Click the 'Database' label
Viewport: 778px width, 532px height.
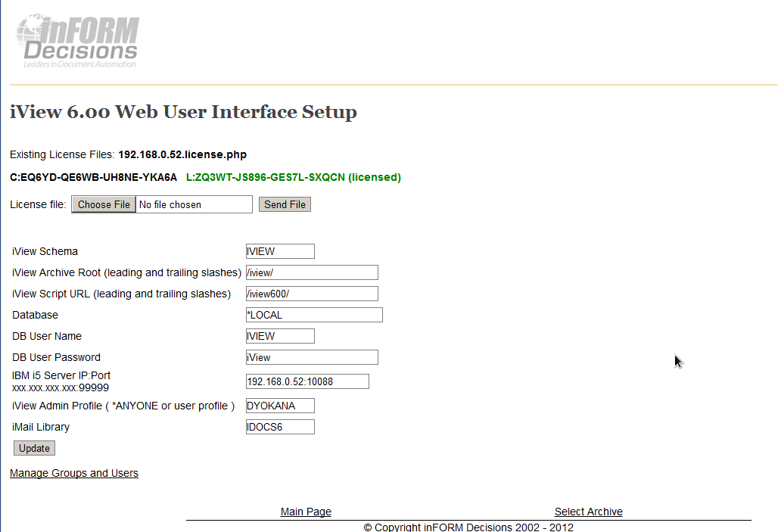(x=35, y=315)
